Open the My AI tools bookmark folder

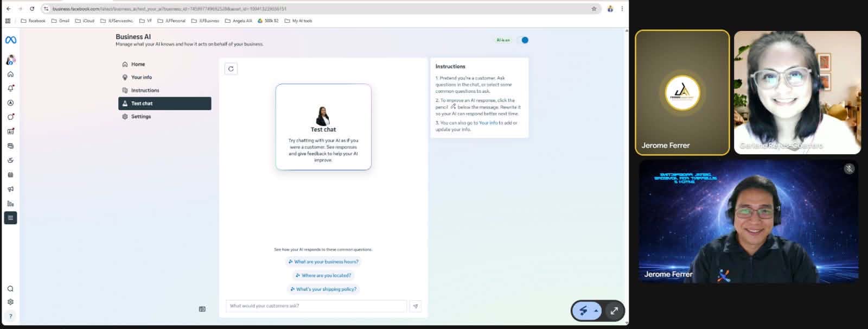(298, 21)
